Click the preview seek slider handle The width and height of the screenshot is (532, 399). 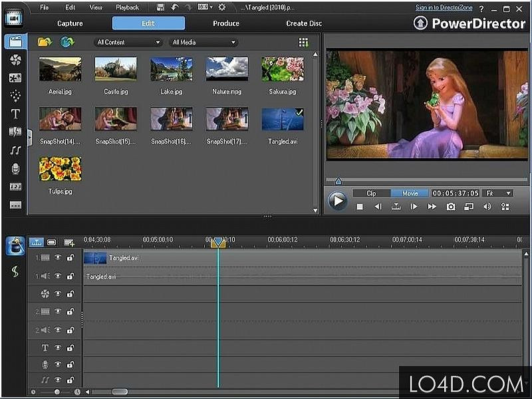click(338, 181)
